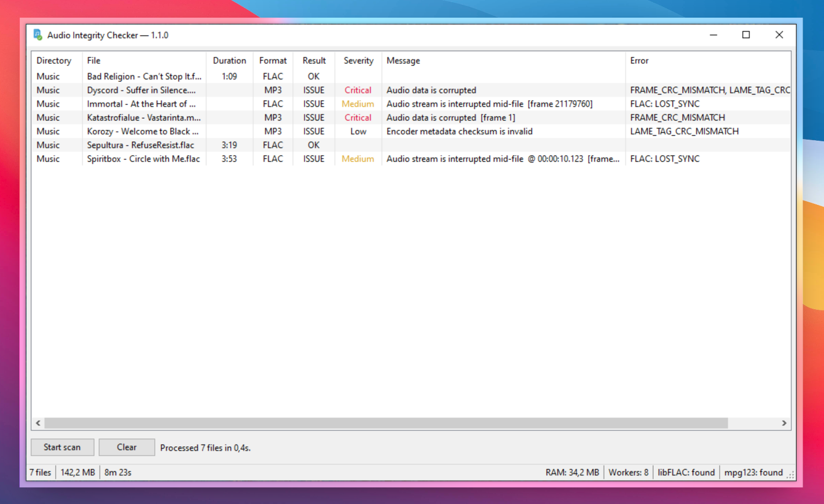Screen dimensions: 824x504
Task: Click '8m 23s' in the status bar
Action: pos(118,472)
